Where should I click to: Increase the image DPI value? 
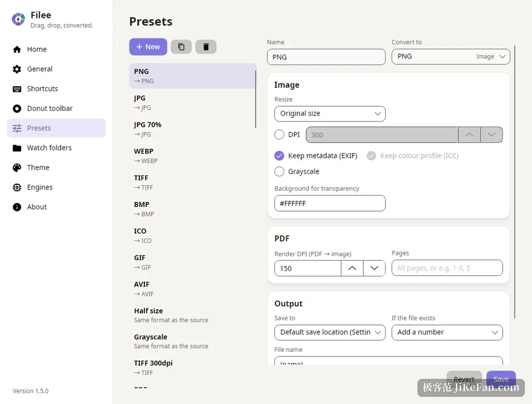[x=469, y=135]
